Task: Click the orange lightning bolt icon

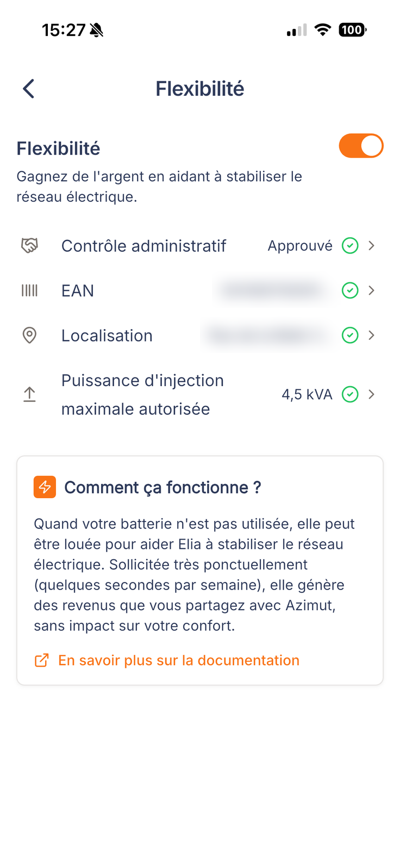Action: tap(45, 487)
